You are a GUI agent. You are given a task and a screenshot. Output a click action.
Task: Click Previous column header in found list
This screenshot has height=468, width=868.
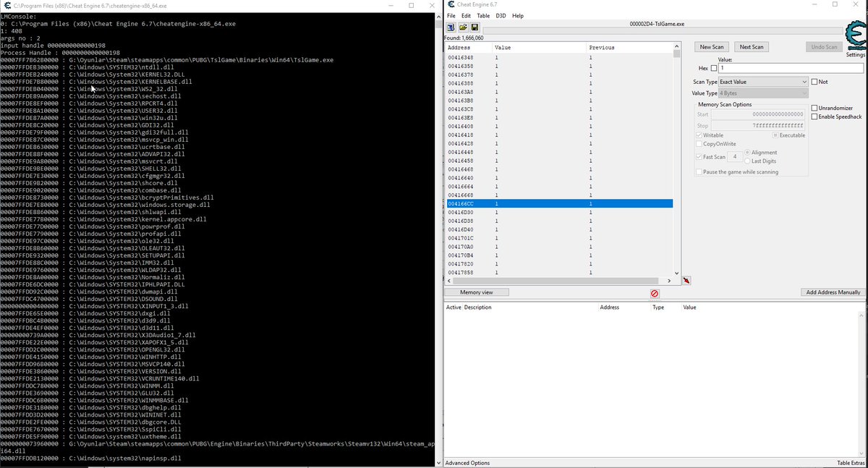[629, 47]
